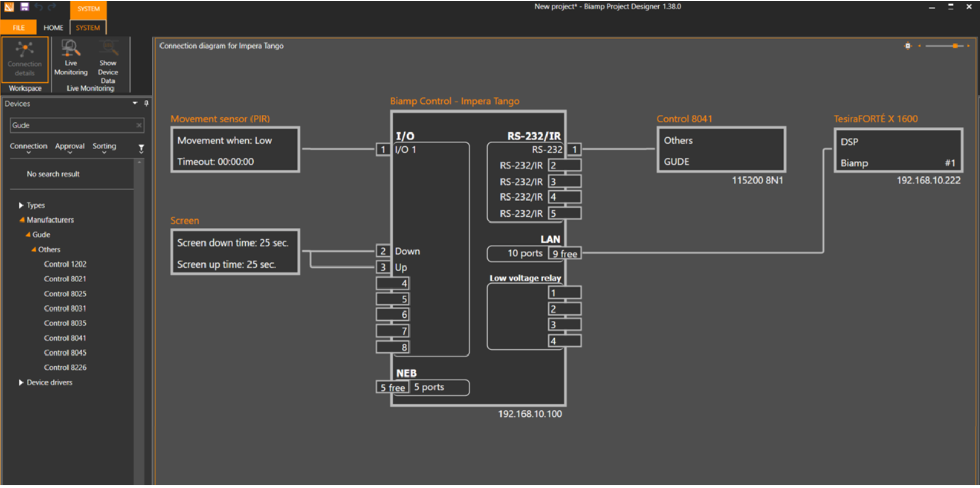Undo the last action

click(38, 7)
